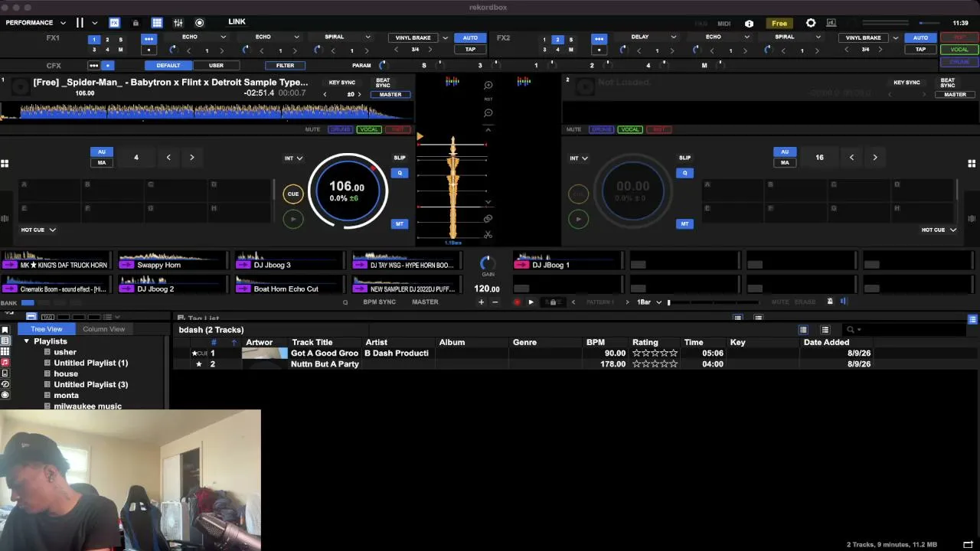Click deck 1 KEY SYNC button
980x551 pixels.
[342, 83]
